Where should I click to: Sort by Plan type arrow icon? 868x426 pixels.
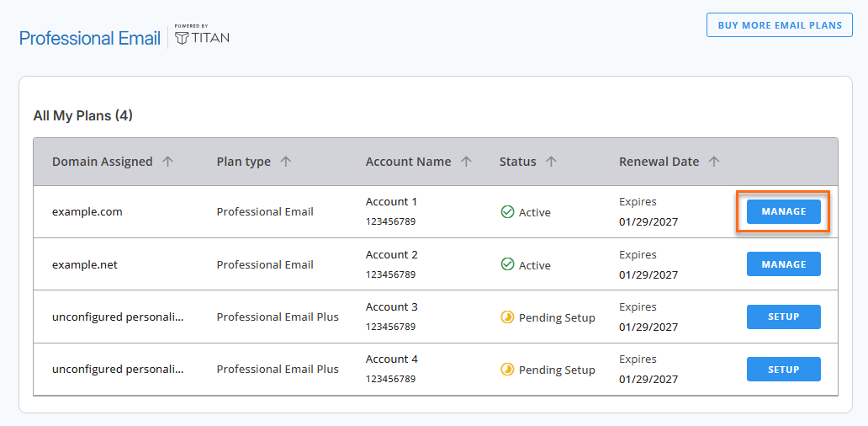[x=285, y=162]
